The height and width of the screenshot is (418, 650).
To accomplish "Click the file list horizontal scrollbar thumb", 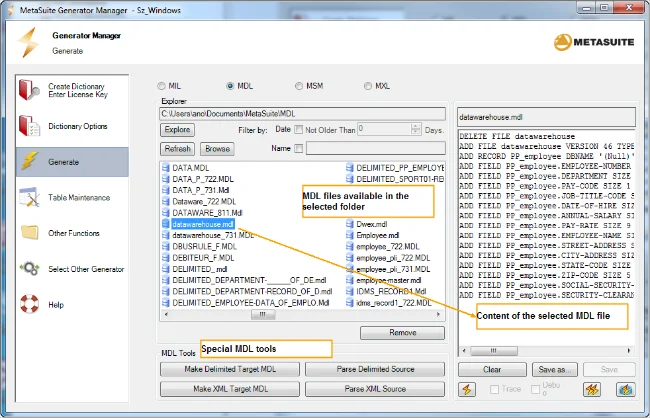I will coord(263,315).
